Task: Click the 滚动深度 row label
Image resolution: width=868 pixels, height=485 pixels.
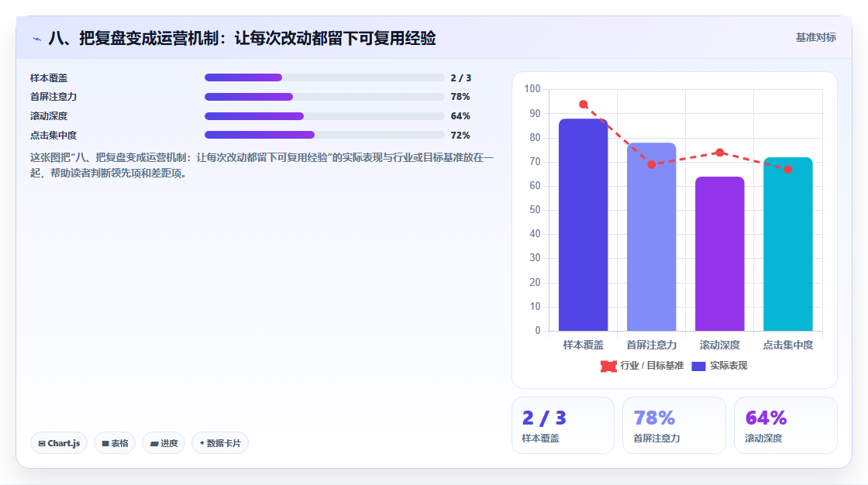Action: pos(49,116)
